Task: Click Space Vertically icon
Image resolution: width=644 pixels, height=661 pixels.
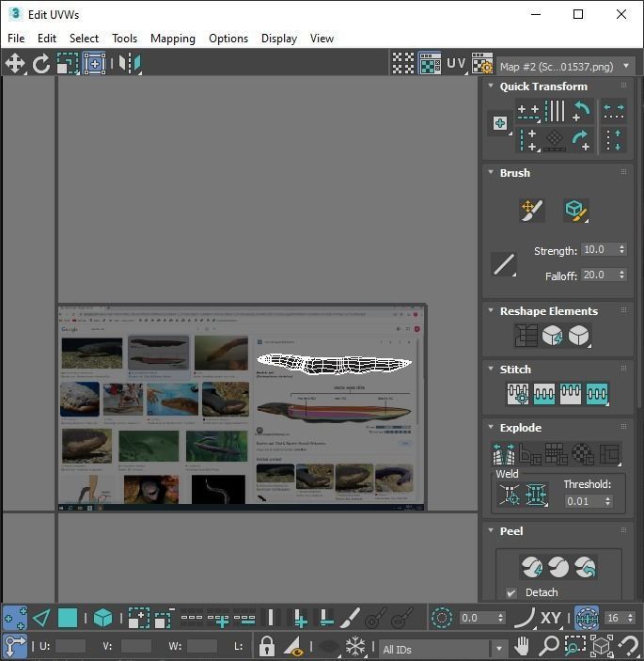Action: coord(614,139)
